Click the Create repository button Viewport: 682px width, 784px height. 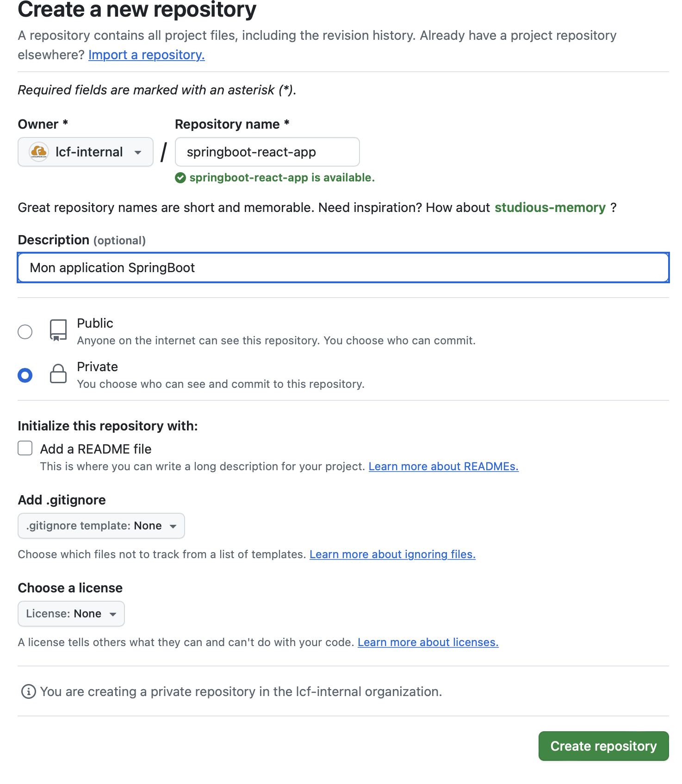click(603, 746)
